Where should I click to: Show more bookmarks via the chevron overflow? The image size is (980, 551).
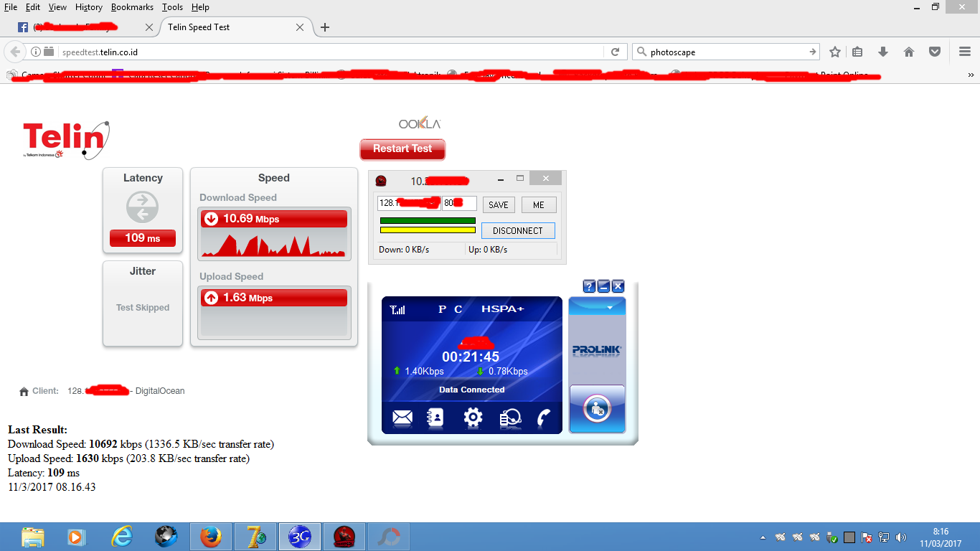[971, 75]
